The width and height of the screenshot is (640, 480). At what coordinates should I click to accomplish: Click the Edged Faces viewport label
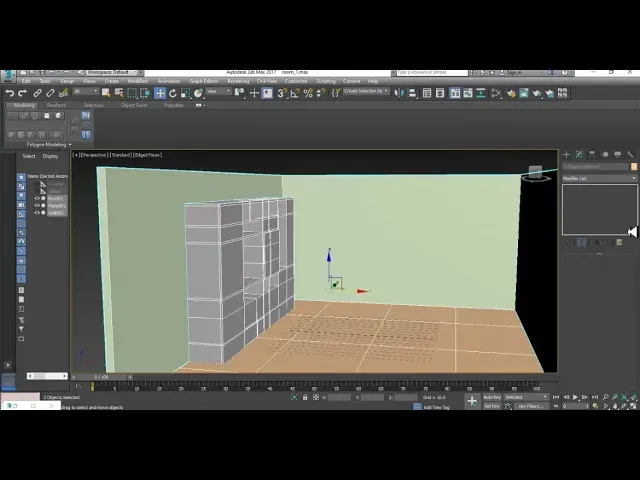(x=148, y=155)
